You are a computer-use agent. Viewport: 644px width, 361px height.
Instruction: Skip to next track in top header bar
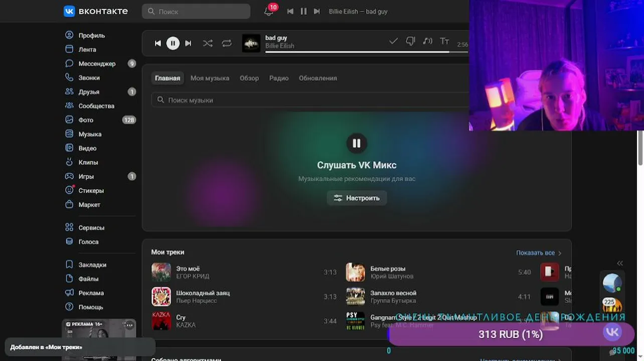(316, 11)
